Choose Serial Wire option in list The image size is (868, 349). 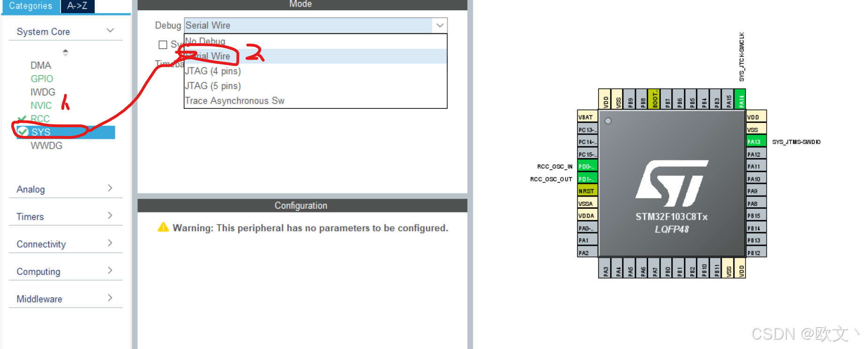[315, 56]
